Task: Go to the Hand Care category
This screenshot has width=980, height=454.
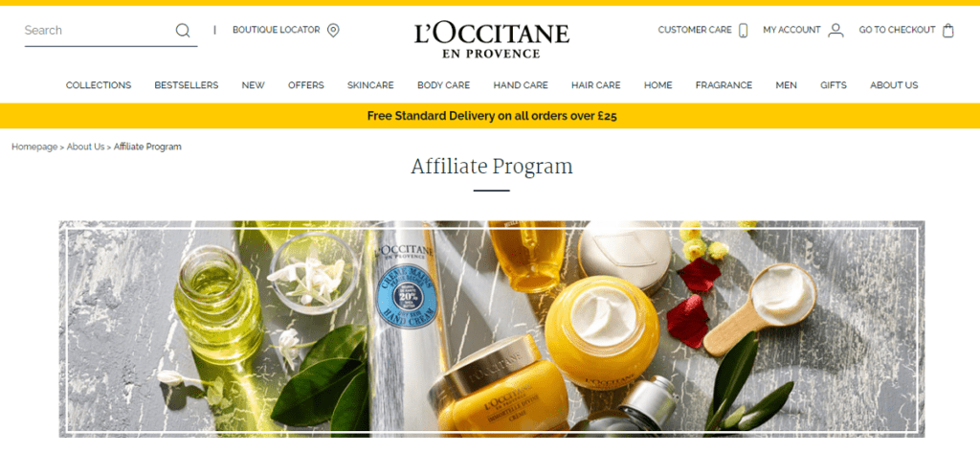Action: coord(521,85)
